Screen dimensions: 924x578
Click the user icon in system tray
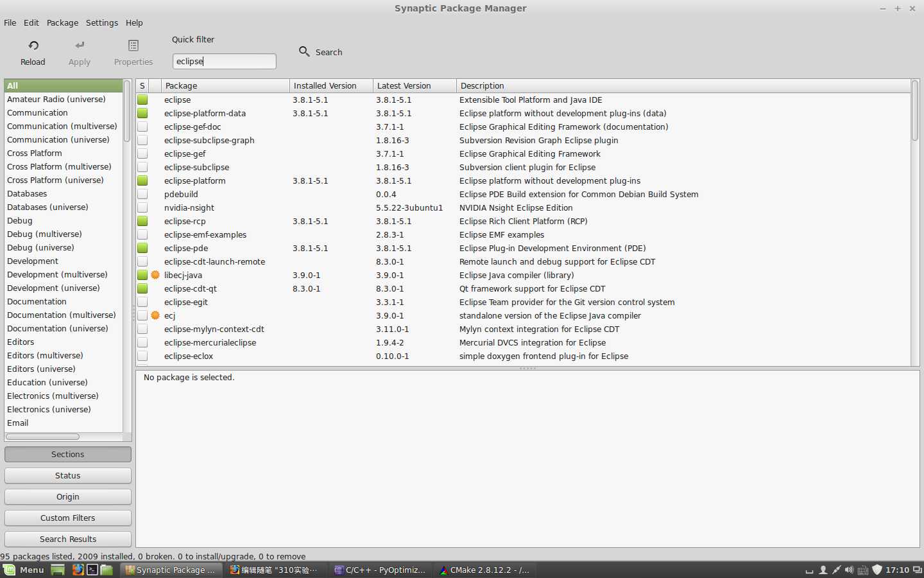point(823,570)
